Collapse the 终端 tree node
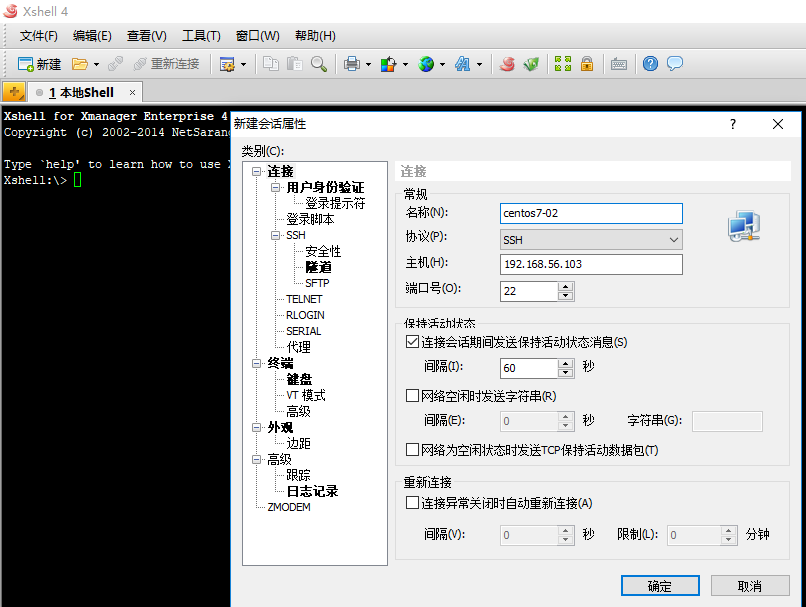 tap(256, 363)
